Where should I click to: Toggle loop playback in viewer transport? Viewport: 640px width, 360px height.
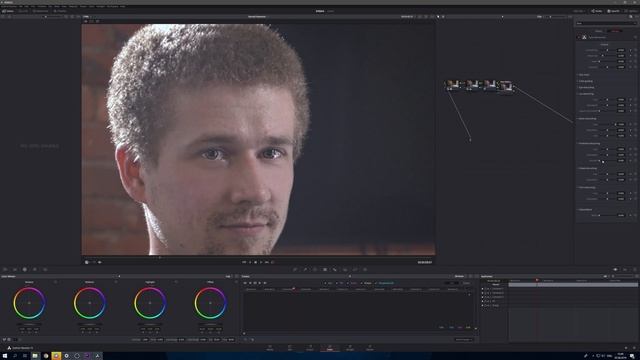273,262
